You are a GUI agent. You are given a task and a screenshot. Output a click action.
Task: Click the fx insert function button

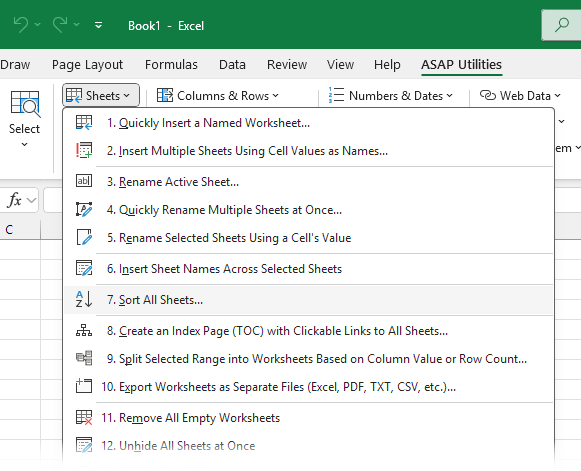tap(14, 200)
